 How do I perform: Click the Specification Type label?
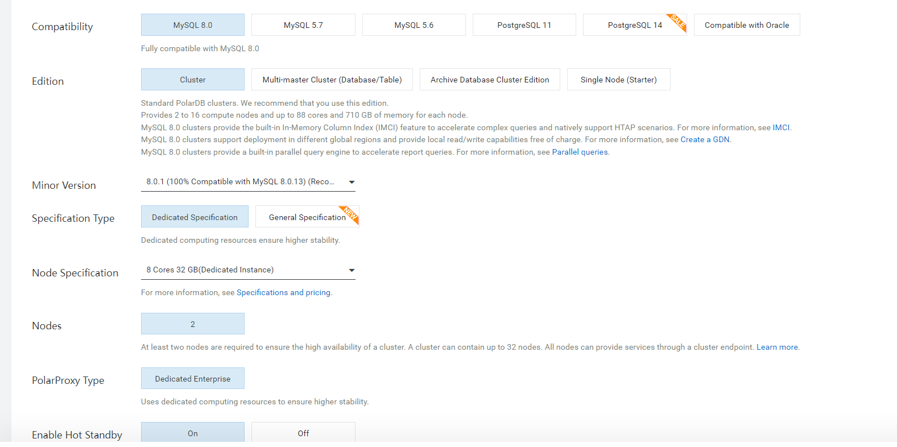73,219
